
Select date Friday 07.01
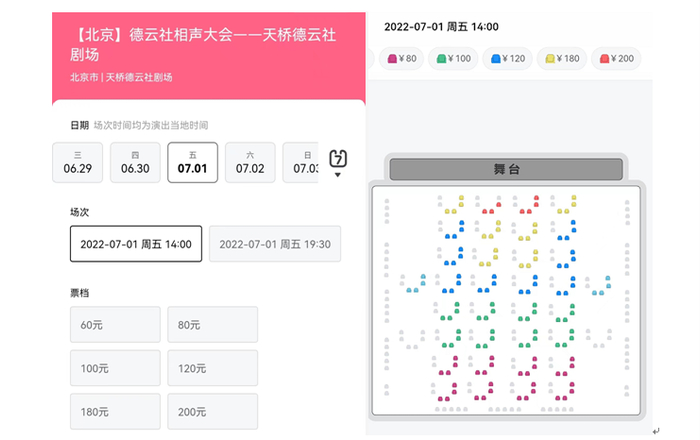192,162
